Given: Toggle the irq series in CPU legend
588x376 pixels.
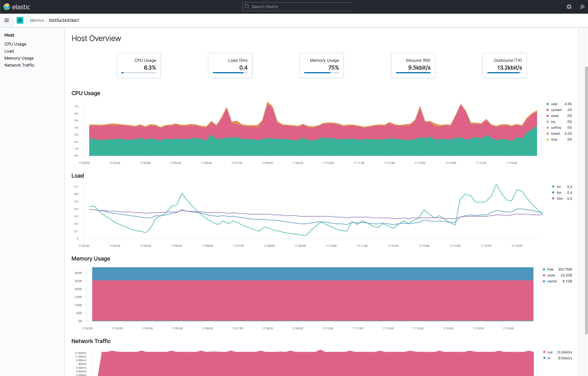Looking at the screenshot, I should click(553, 122).
